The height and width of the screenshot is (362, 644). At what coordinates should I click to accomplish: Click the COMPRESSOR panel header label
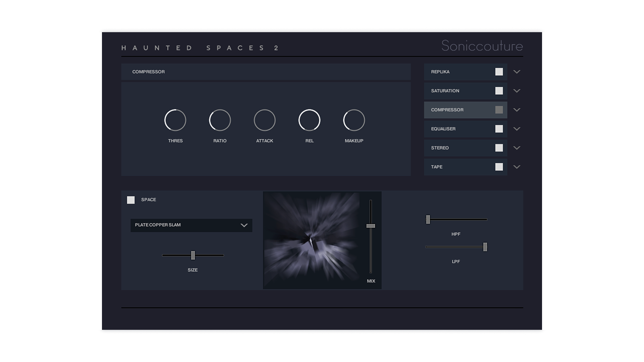click(x=148, y=72)
